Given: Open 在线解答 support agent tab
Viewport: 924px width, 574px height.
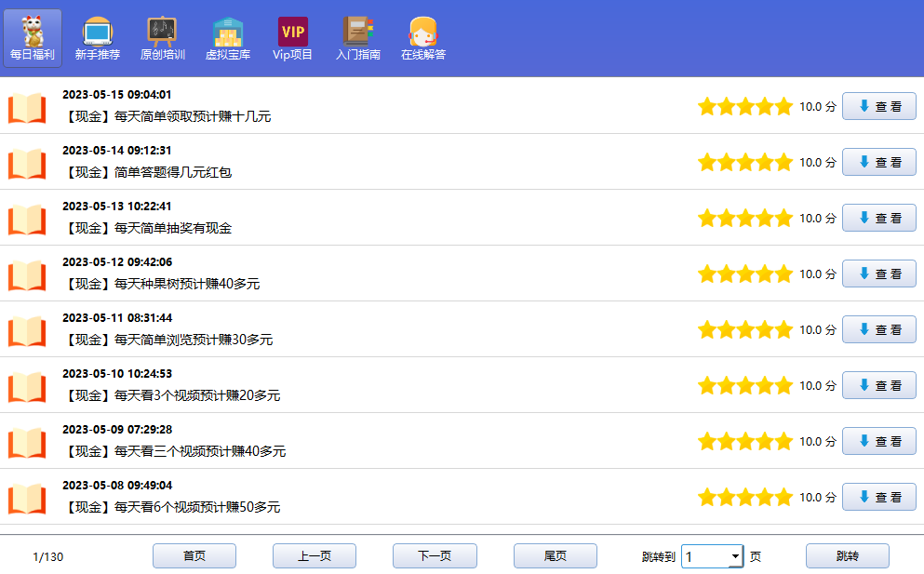Looking at the screenshot, I should (423, 38).
